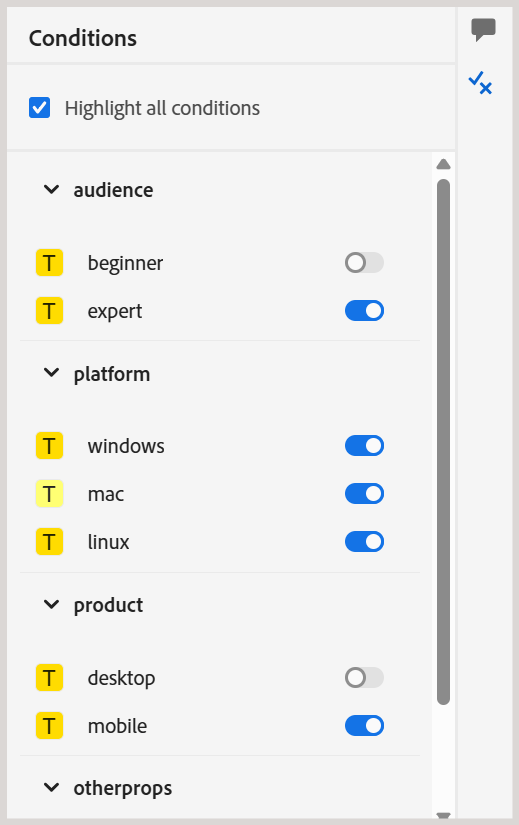Collapse the audience group chevron

click(51, 189)
